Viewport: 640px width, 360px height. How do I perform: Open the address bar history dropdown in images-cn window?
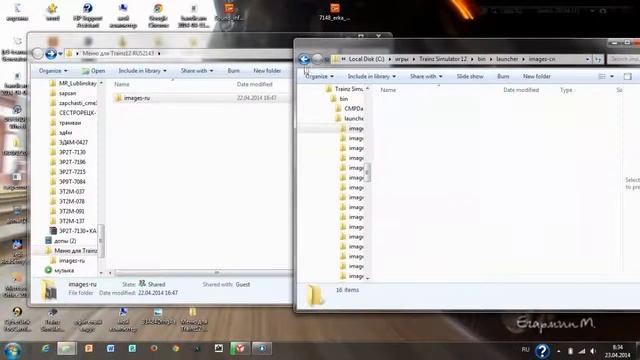(587, 59)
